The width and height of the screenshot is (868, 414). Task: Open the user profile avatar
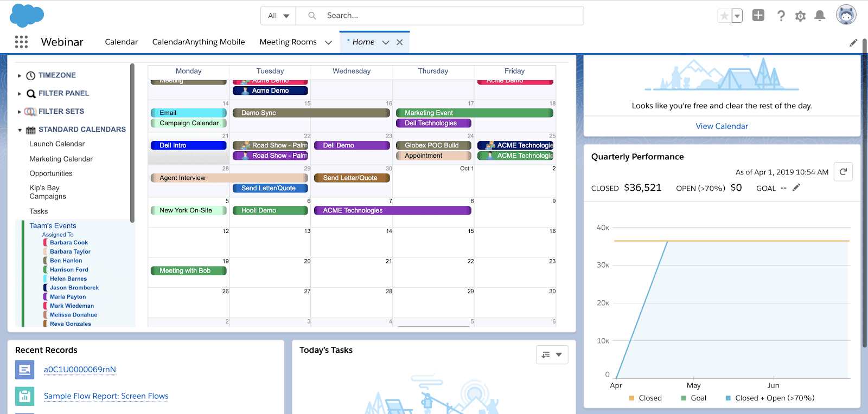click(846, 15)
